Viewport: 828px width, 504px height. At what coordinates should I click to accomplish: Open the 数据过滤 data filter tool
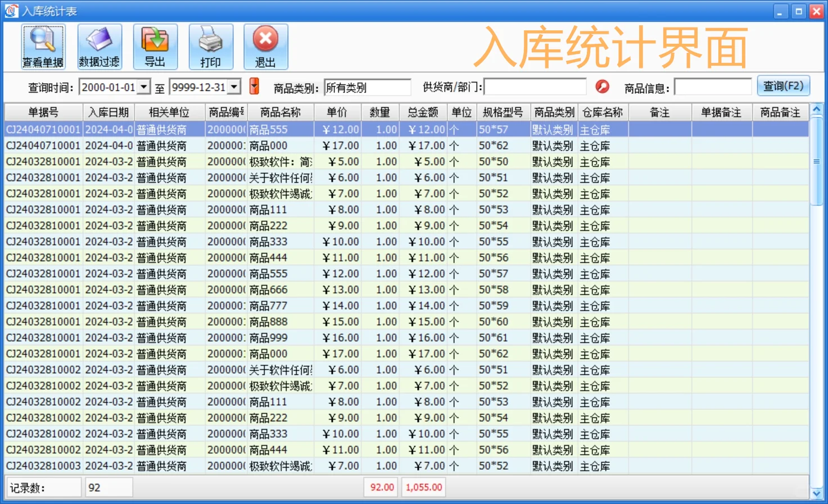pyautogui.click(x=99, y=46)
